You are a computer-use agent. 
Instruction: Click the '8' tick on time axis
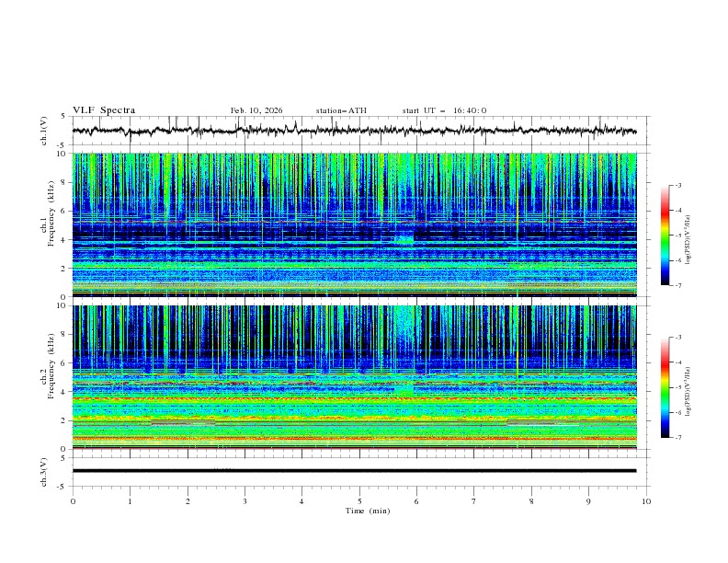(531, 501)
